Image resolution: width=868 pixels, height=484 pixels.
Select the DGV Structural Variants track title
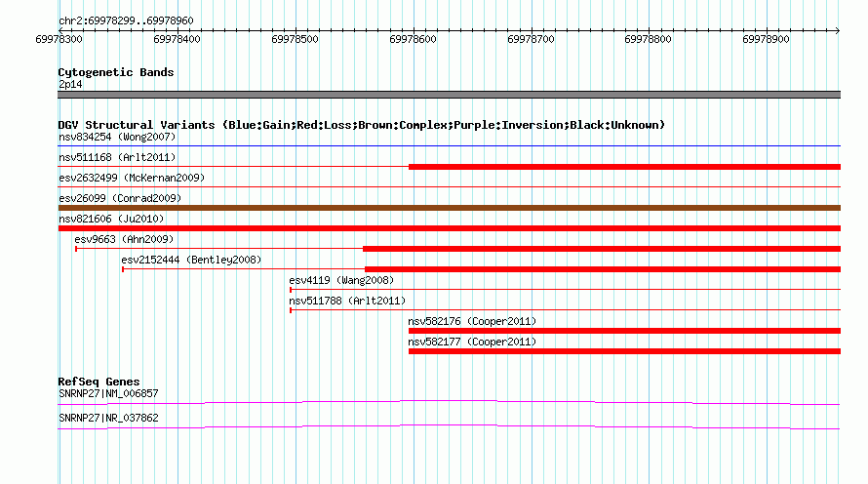click(x=362, y=125)
